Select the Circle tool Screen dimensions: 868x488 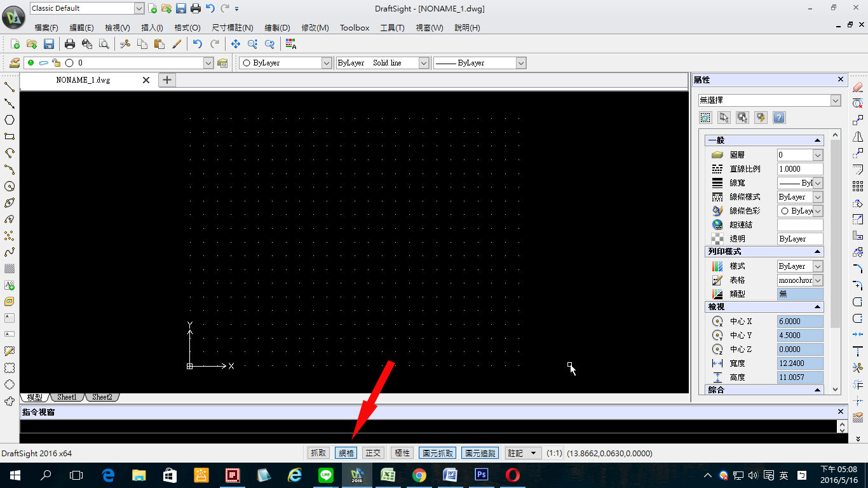[x=10, y=186]
